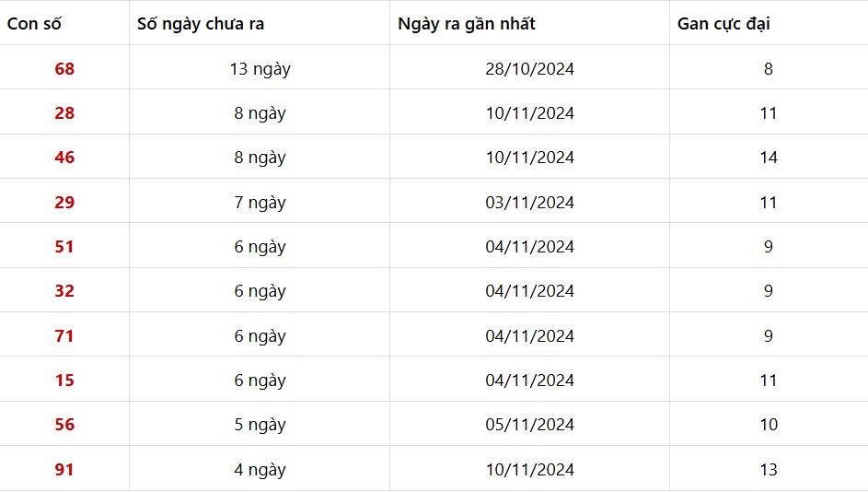The width and height of the screenshot is (868, 492).
Task: Select the date 03/11/2024 cell
Action: [529, 203]
